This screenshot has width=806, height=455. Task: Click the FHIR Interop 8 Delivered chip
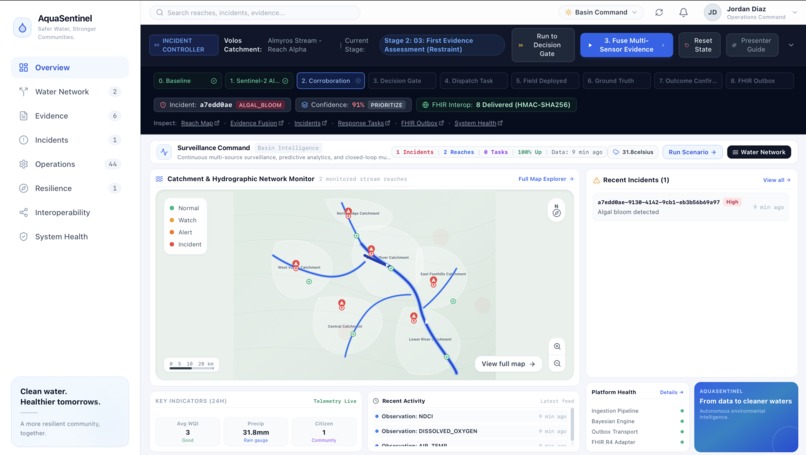pos(496,105)
